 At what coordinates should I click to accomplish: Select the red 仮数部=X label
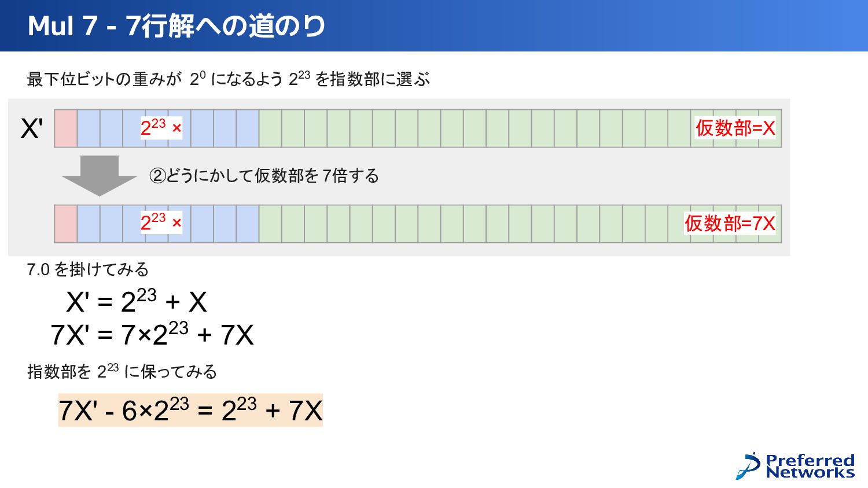[735, 128]
